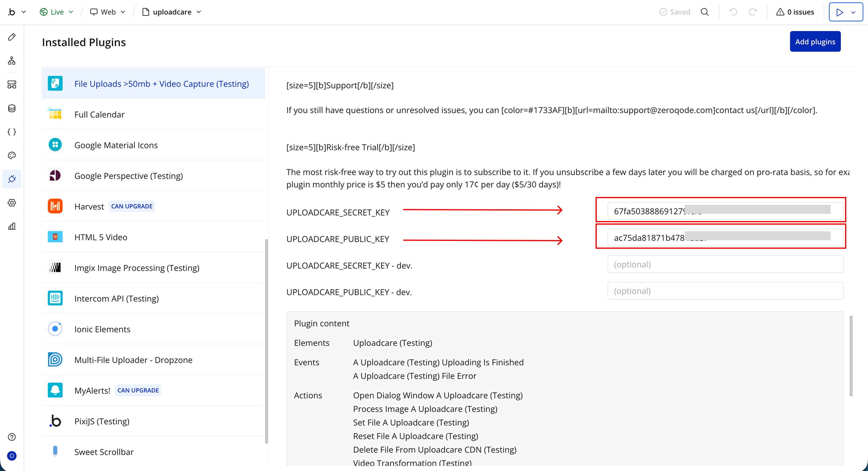868x471 pixels.
Task: Click the 0 issues indicator
Action: 795,12
